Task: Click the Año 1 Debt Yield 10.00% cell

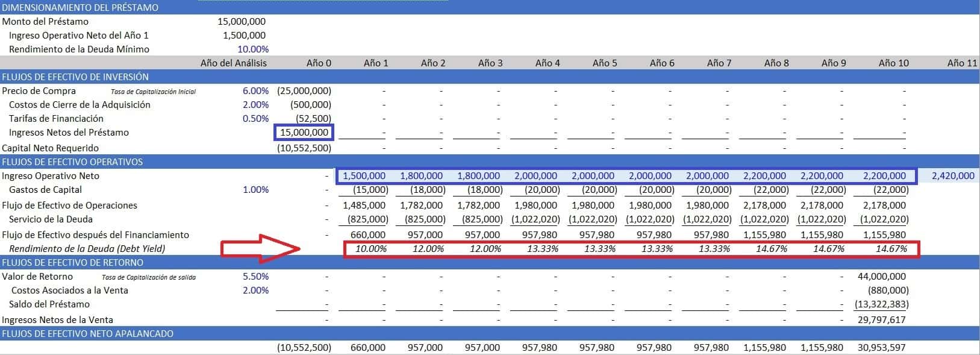Action: (x=370, y=248)
